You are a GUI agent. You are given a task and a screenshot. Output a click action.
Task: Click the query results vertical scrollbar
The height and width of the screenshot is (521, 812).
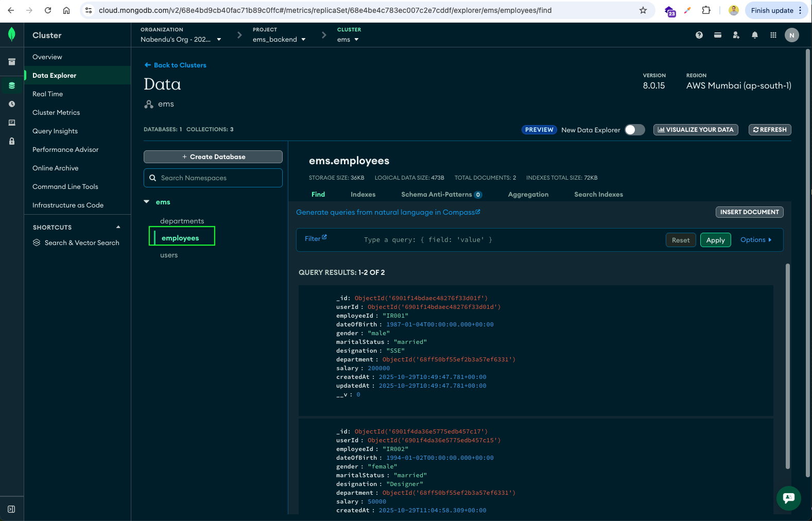(788, 367)
